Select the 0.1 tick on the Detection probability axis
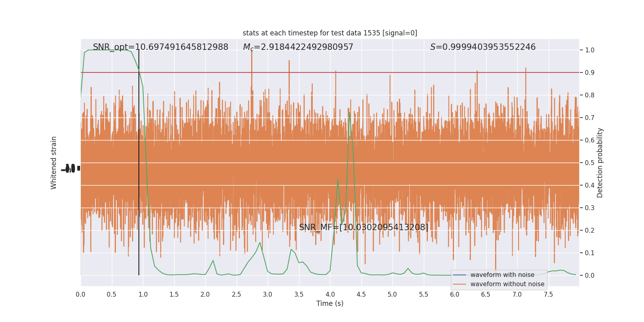This screenshot has height=322, width=644. point(590,253)
